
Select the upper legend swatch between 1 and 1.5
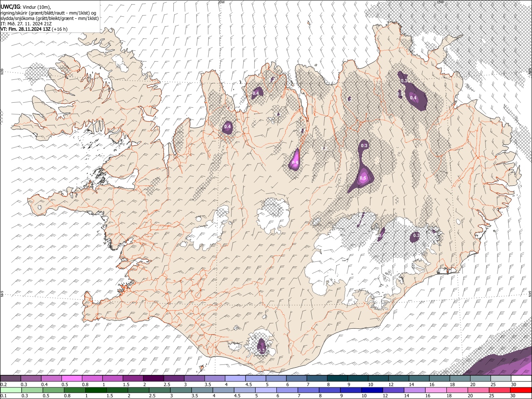point(113,378)
